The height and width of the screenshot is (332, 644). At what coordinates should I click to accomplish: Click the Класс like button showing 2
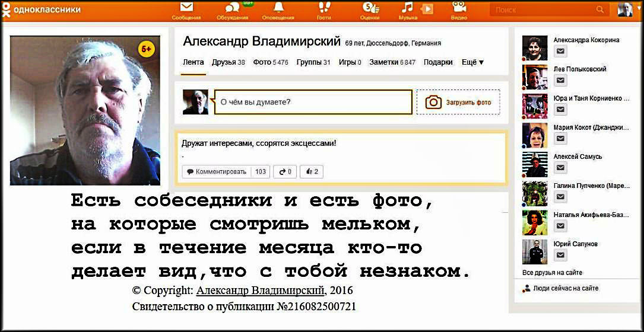312,171
